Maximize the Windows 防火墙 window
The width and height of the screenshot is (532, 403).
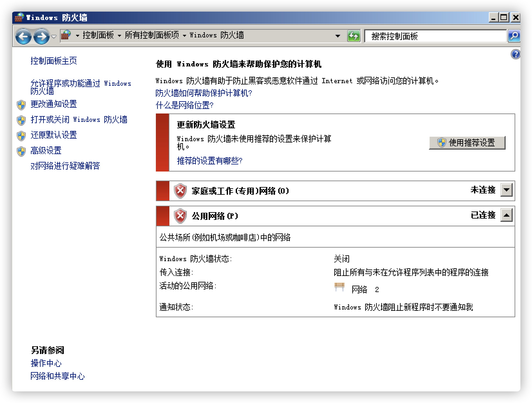(504, 17)
